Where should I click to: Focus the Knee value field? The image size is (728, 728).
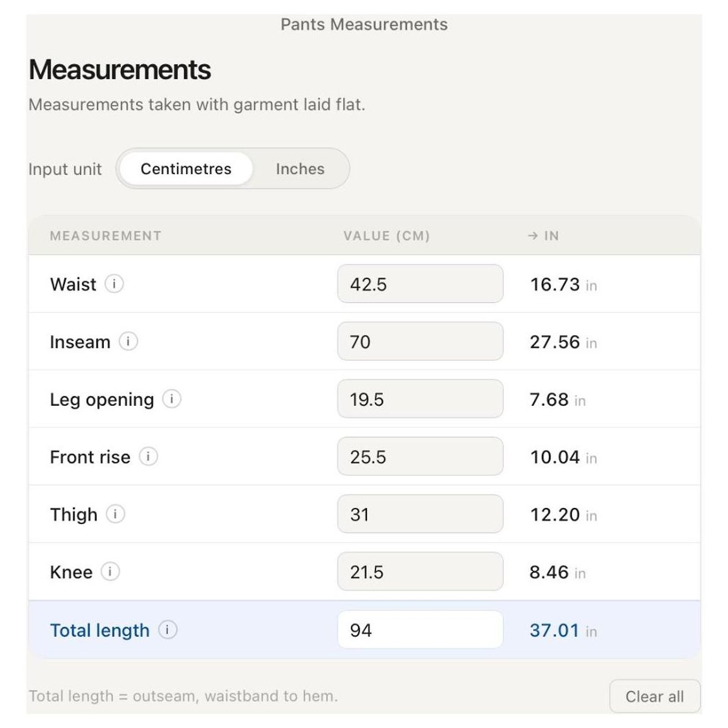[420, 571]
